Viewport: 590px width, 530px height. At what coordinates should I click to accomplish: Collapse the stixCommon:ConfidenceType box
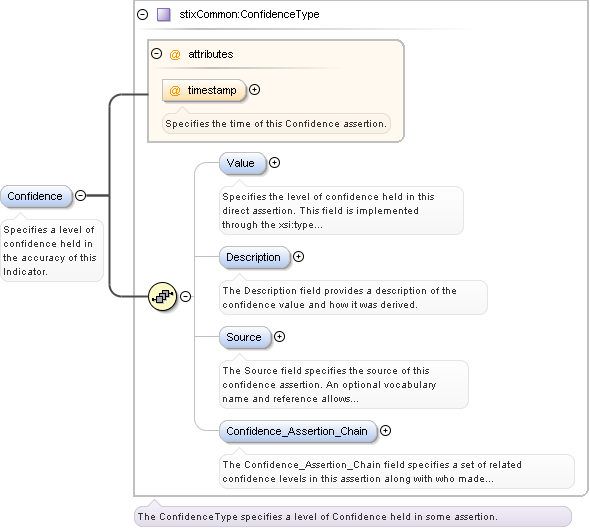tap(143, 15)
